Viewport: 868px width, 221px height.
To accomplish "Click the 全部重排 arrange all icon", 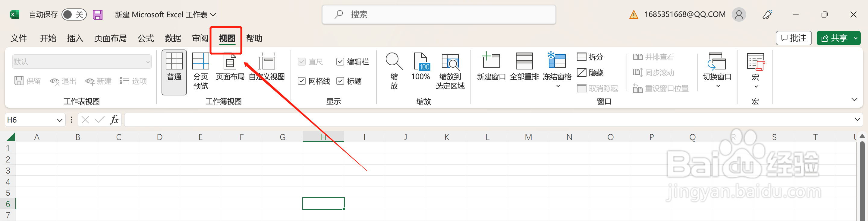I will pyautogui.click(x=524, y=67).
